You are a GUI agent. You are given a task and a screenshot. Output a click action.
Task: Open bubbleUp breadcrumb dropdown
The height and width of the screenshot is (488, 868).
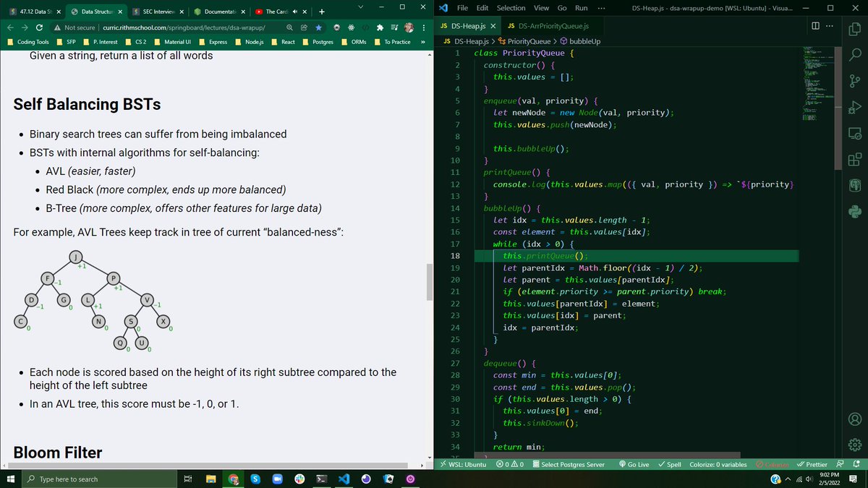[580, 41]
